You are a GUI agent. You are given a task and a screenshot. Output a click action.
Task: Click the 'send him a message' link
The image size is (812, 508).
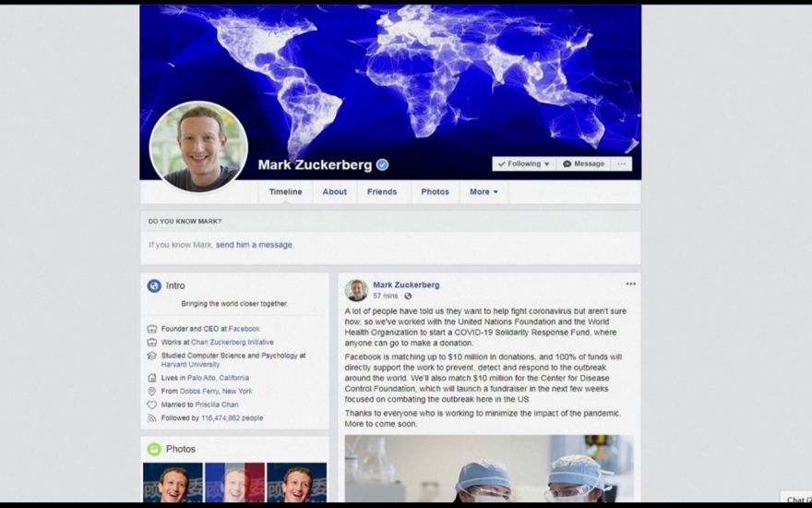point(254,245)
